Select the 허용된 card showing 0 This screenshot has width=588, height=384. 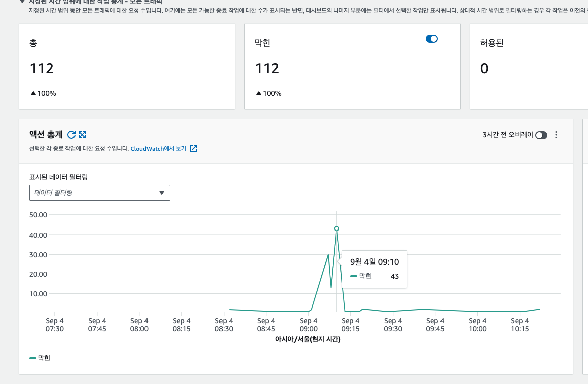[529, 66]
